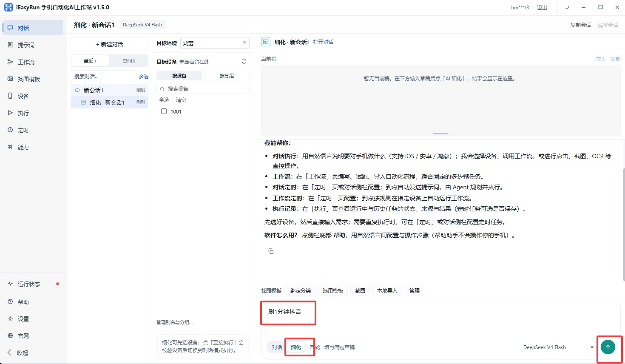This screenshot has width=625, height=364.
Task: Switch to 对话 mode toggle
Action: pyautogui.click(x=277, y=347)
